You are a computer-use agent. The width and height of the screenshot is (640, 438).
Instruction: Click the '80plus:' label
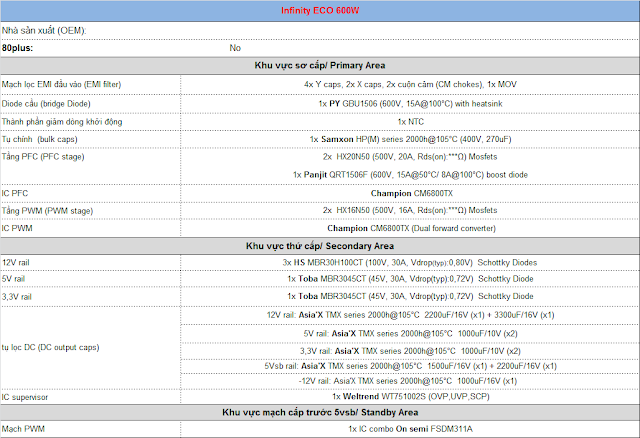point(17,48)
